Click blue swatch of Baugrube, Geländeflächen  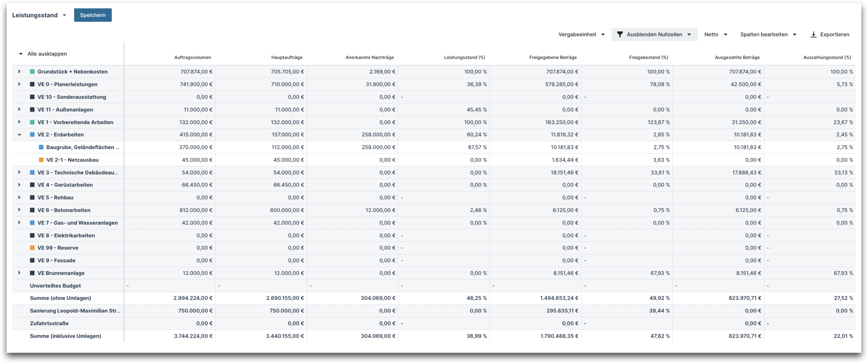tap(41, 147)
